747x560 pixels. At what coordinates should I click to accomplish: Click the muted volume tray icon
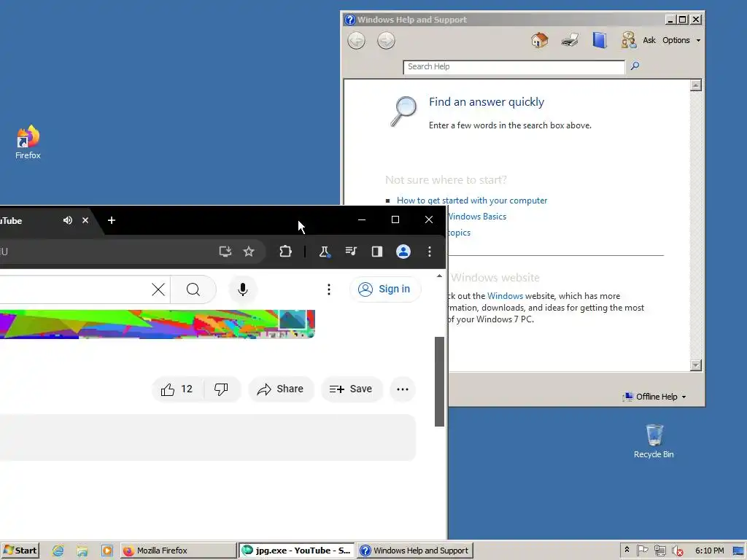point(677,551)
